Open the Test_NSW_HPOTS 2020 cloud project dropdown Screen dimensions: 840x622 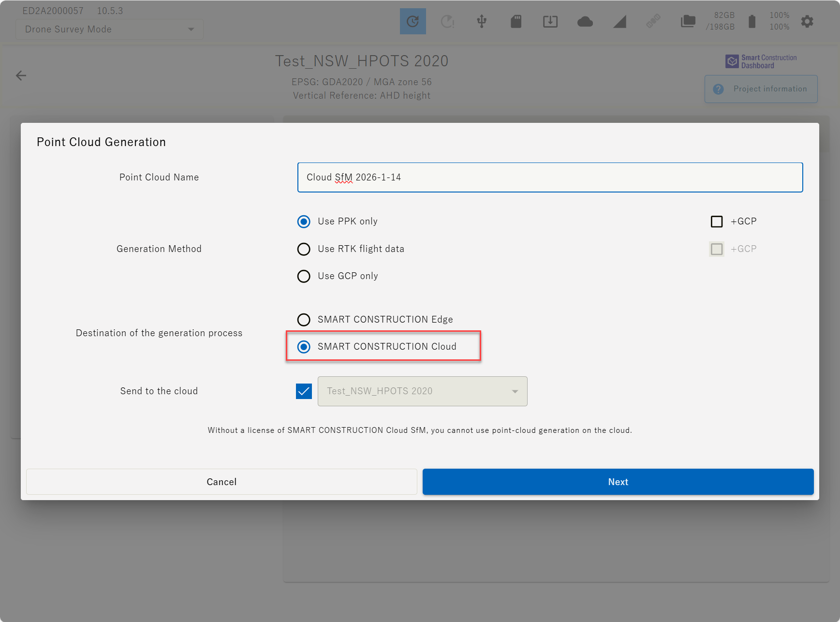click(423, 391)
